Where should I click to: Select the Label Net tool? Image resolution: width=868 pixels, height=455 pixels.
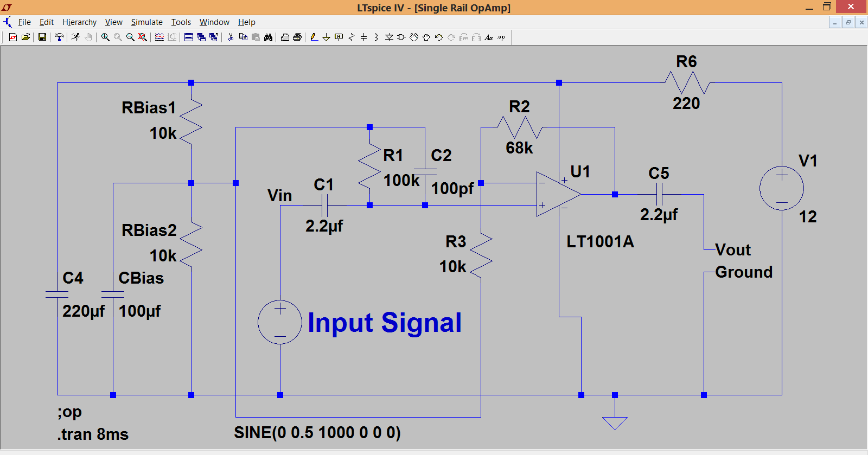(x=339, y=37)
